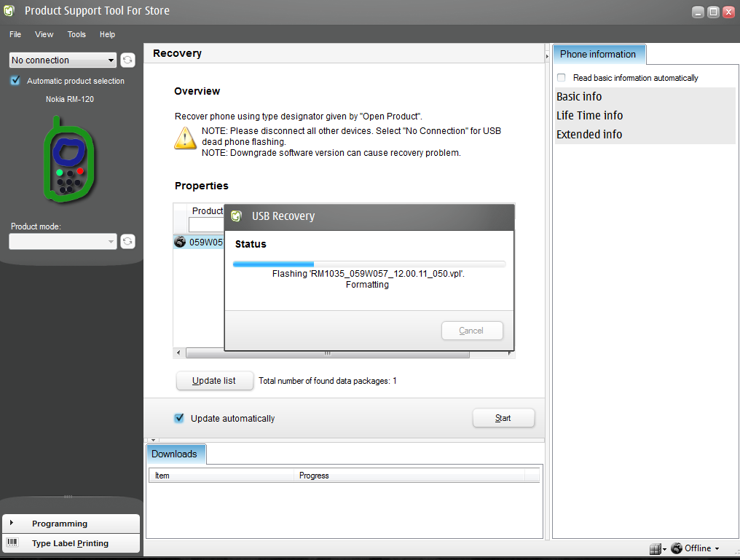Enable Read basic information automatically
740x560 pixels.
[x=561, y=77]
